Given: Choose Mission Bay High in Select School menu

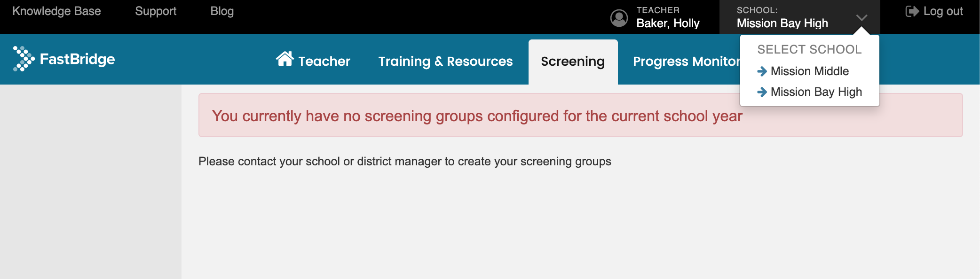Looking at the screenshot, I should [x=816, y=92].
